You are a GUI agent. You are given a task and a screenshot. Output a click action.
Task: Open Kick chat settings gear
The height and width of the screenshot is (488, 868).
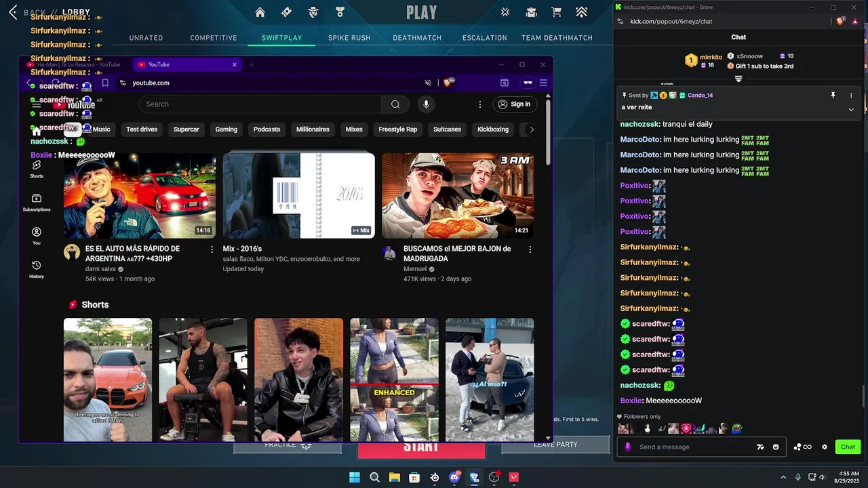[825, 447]
